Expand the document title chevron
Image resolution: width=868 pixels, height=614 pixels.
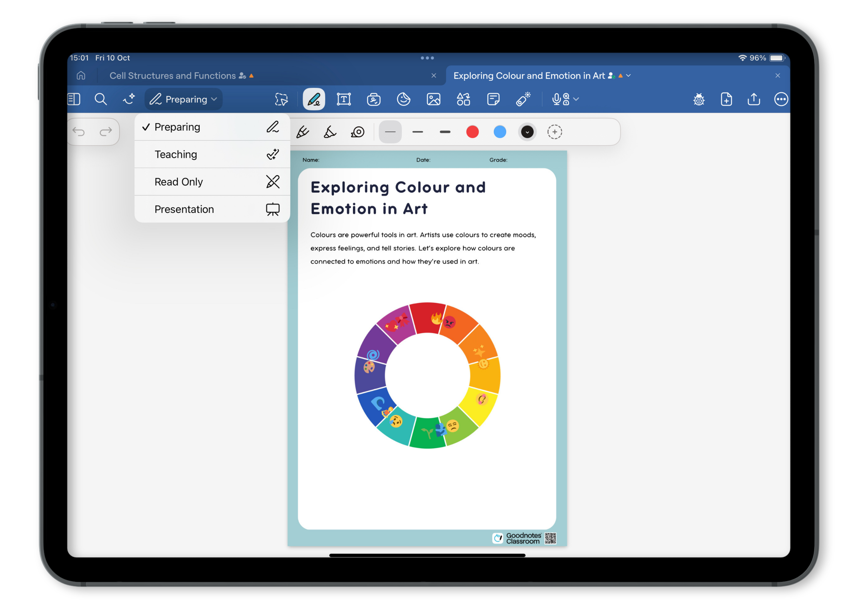coord(628,76)
